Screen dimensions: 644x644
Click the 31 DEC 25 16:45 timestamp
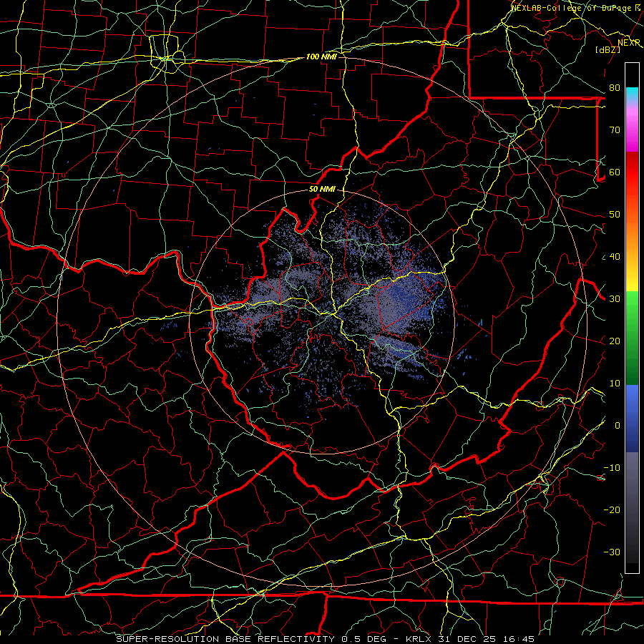click(487, 639)
